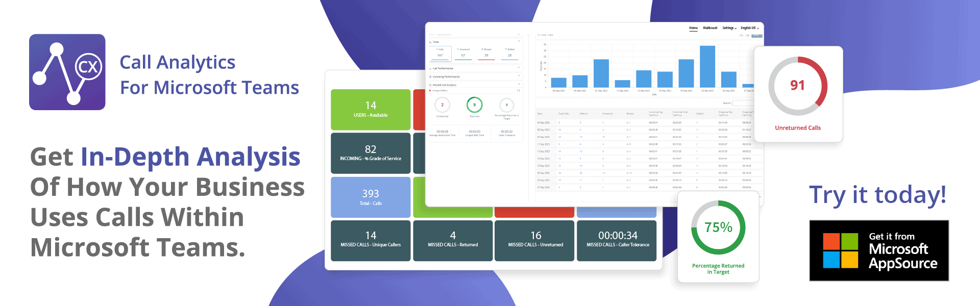Screen dimensions: 980x306
Task: Click the 27 Sep 2023 table row date
Action: point(543,187)
